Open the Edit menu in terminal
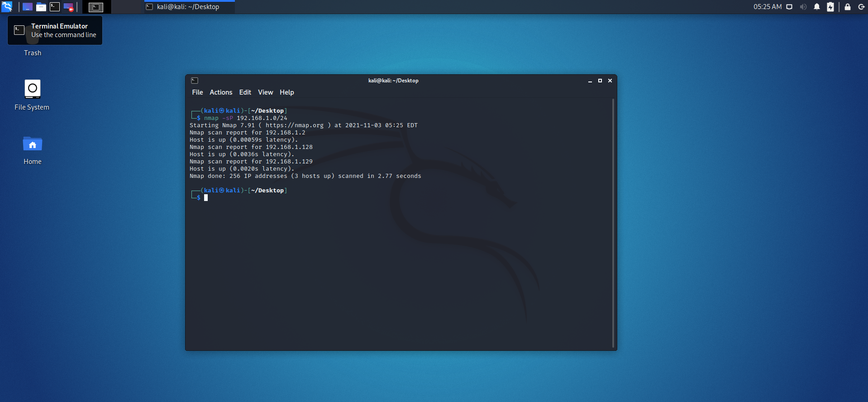The image size is (868, 402). 245,92
